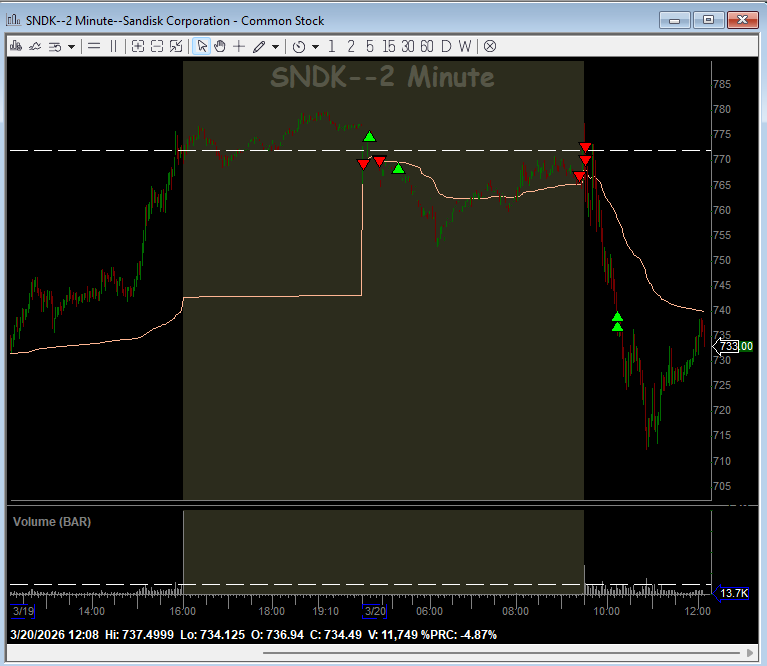This screenshot has height=666, width=767.
Task: Click the chart icon in title bar
Action: tap(14, 20)
